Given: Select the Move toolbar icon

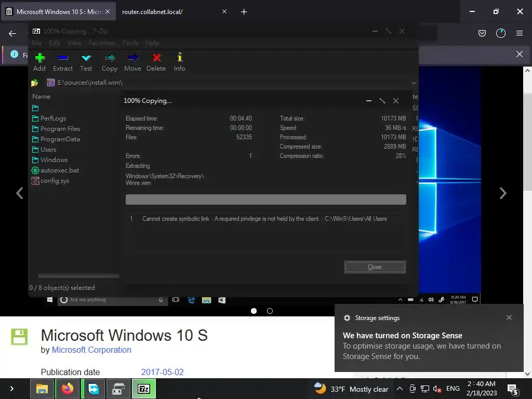Looking at the screenshot, I should click(132, 62).
